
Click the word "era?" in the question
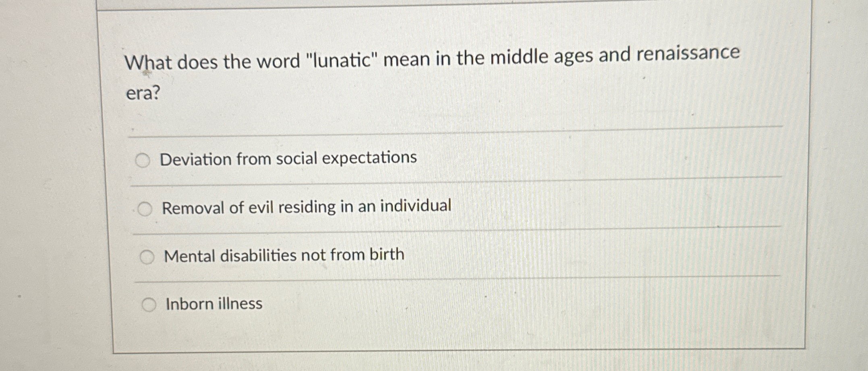143,93
